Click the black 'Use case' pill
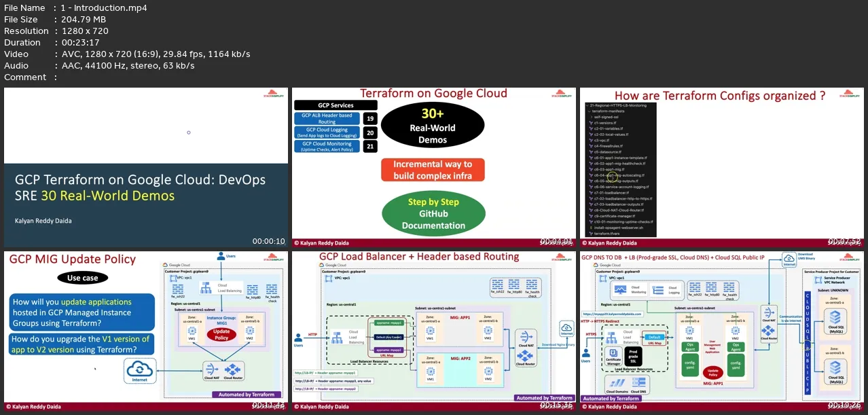Image resolution: width=868 pixels, height=415 pixels. (83, 278)
